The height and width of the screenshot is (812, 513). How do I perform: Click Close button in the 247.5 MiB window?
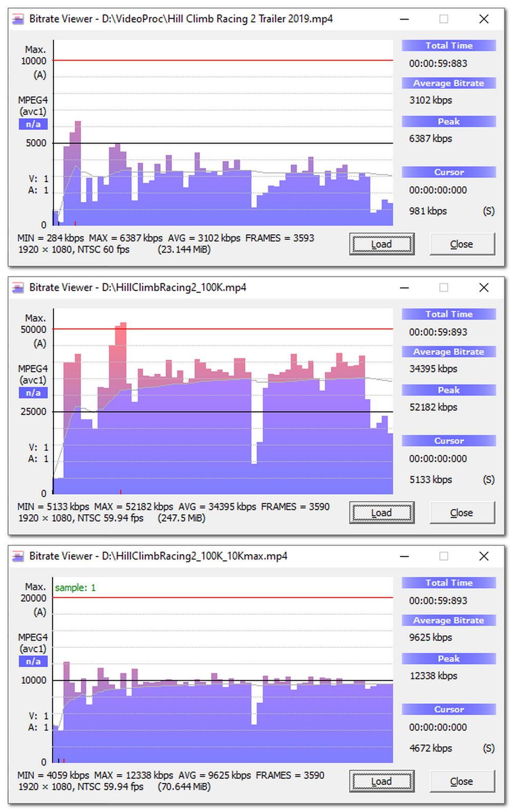coord(462,513)
